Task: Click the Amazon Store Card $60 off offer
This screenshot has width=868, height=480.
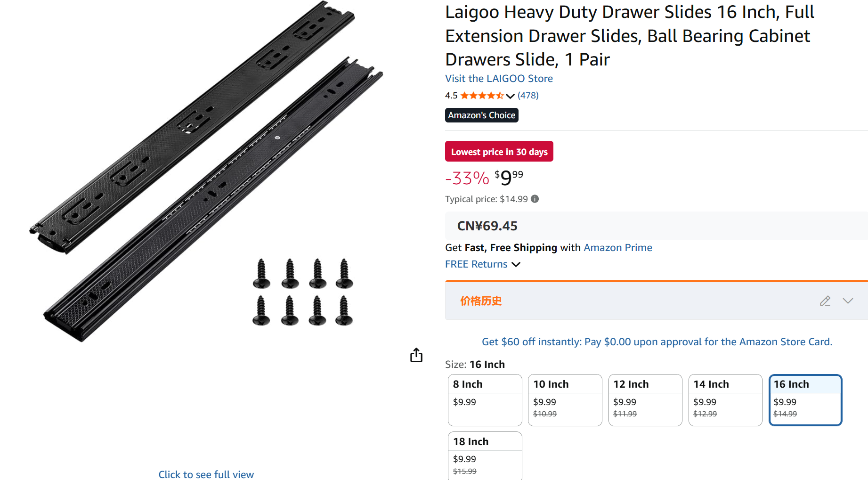Action: (657, 342)
